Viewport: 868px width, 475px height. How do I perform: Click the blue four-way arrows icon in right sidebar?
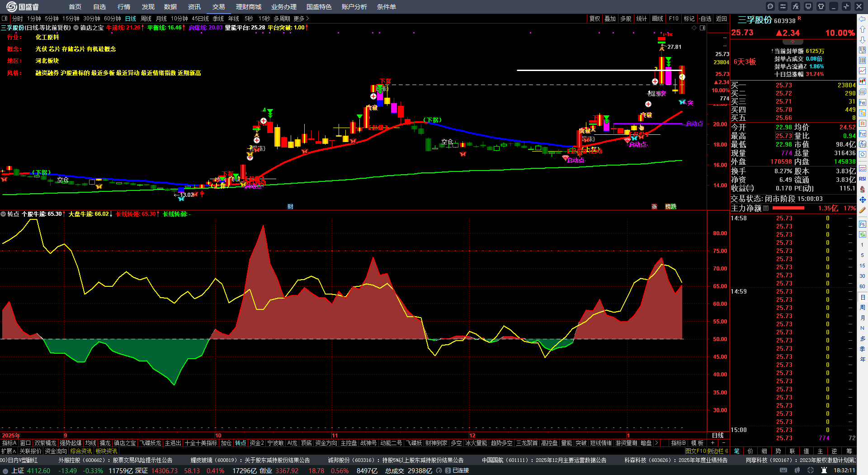pyautogui.click(x=863, y=199)
